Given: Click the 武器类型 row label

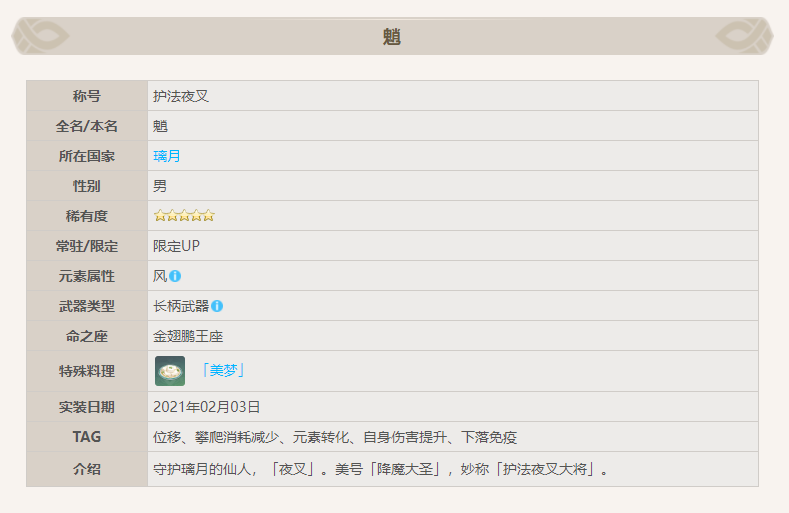Looking at the screenshot, I should [87, 306].
